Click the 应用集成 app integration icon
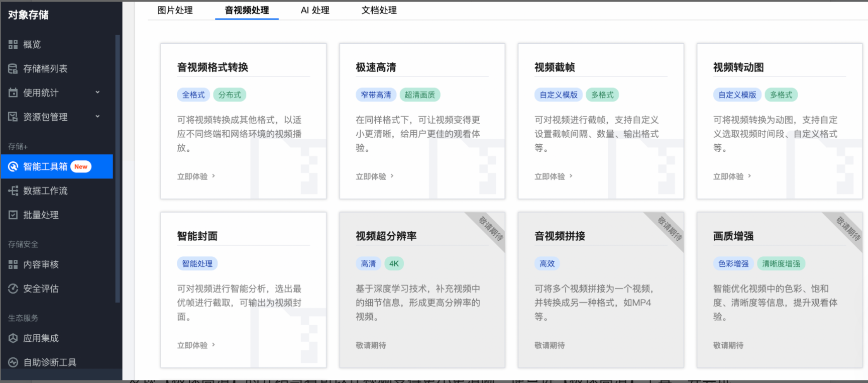This screenshot has height=383, width=868. pyautogui.click(x=13, y=339)
